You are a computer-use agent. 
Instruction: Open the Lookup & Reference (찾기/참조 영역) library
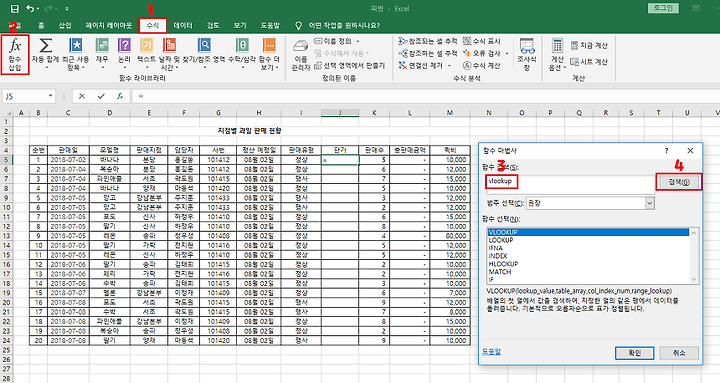point(204,54)
